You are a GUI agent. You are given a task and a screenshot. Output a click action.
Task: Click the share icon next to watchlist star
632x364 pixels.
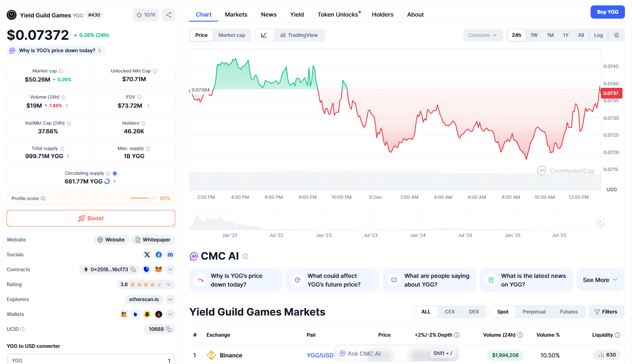(x=169, y=15)
